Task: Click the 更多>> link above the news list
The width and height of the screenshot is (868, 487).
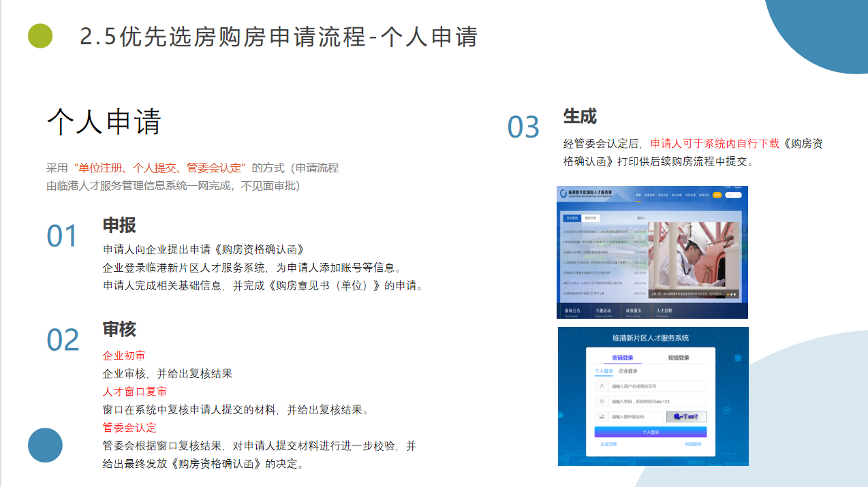Action: [641, 218]
